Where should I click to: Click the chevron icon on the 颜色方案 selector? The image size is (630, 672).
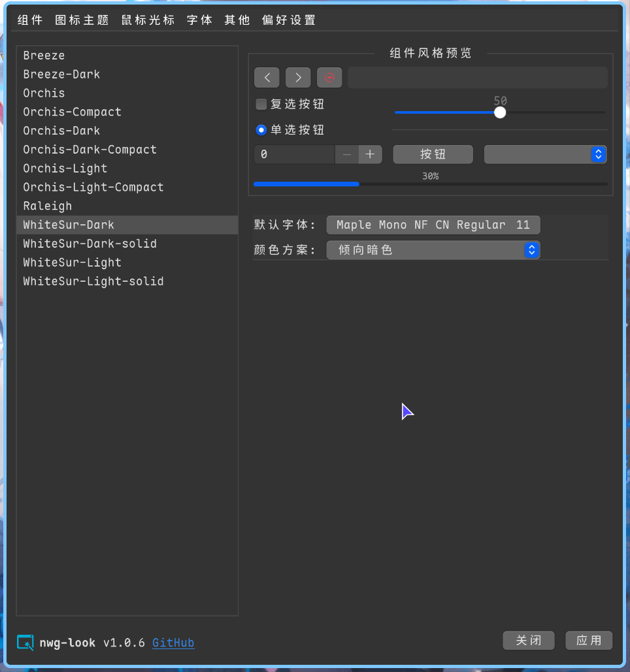pos(531,250)
